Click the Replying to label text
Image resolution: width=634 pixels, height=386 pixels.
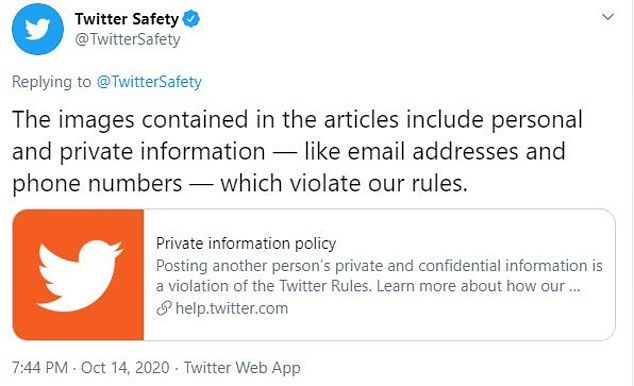(x=52, y=82)
